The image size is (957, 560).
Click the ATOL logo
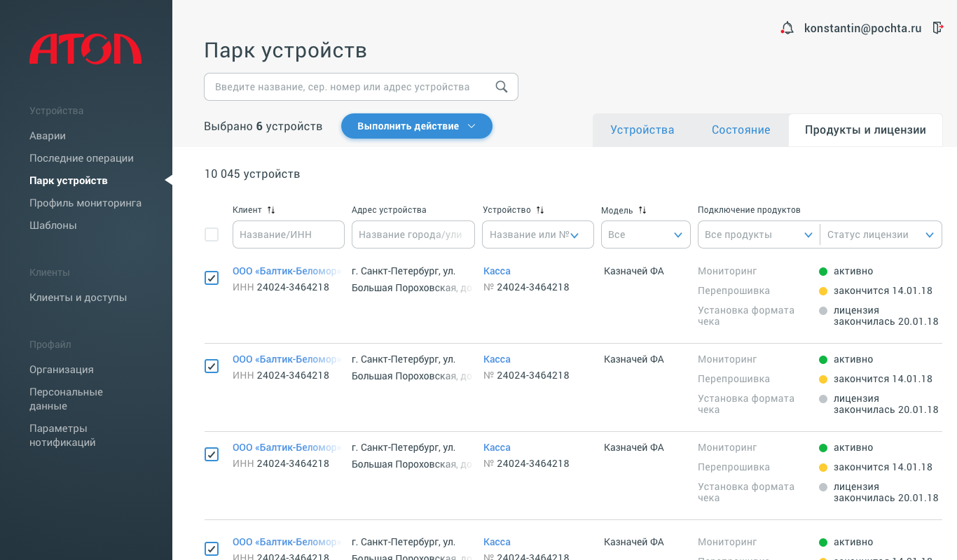pyautogui.click(x=85, y=48)
